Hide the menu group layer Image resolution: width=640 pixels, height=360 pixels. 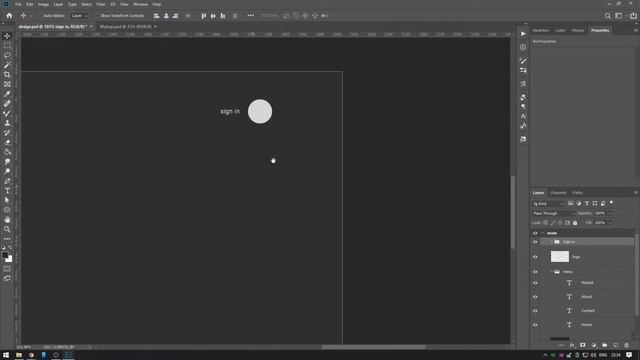(x=535, y=272)
